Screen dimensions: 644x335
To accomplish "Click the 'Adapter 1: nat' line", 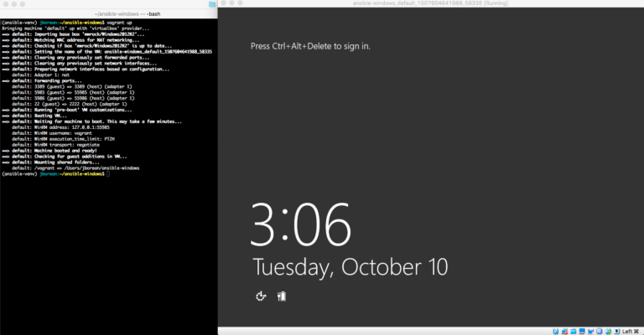I will [x=40, y=75].
